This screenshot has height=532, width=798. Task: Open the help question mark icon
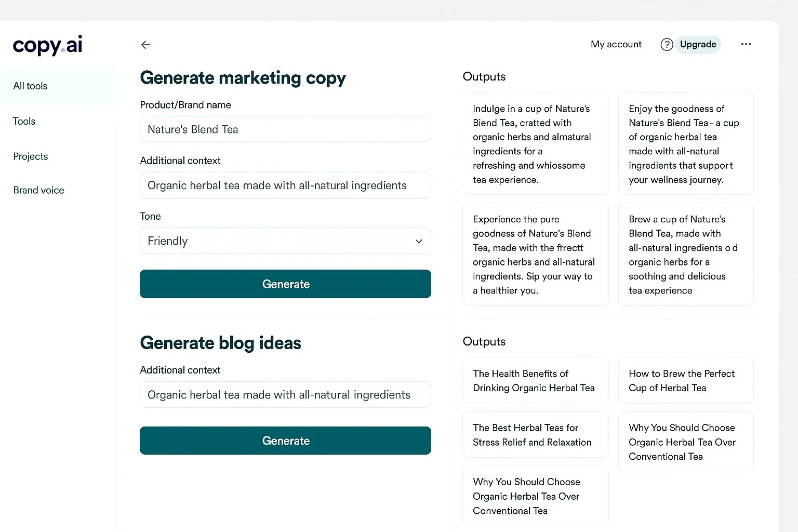click(667, 44)
